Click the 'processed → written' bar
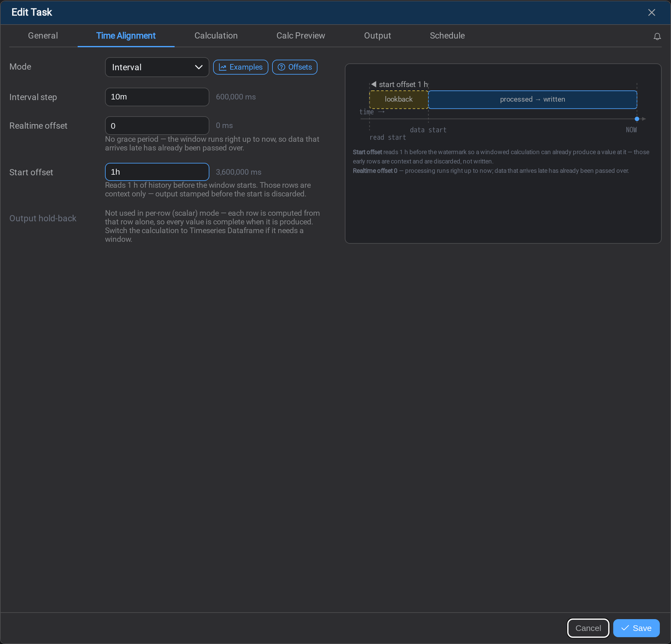 (532, 100)
